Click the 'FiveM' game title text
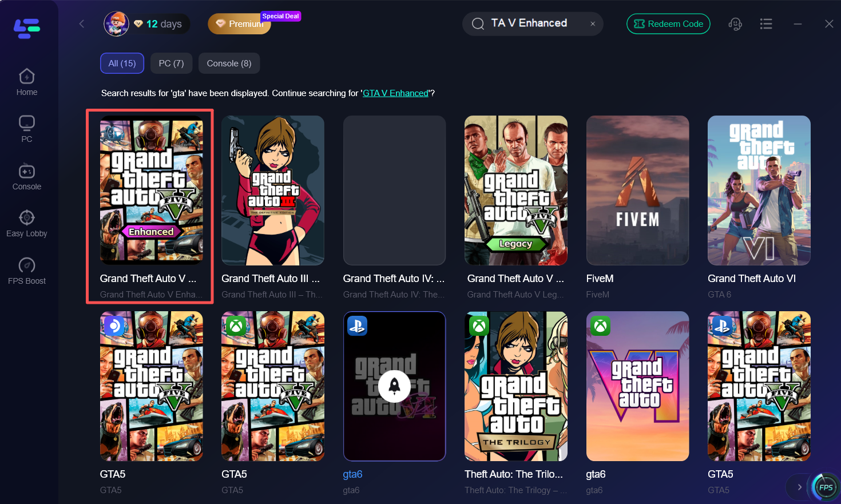This screenshot has width=841, height=504. click(600, 279)
